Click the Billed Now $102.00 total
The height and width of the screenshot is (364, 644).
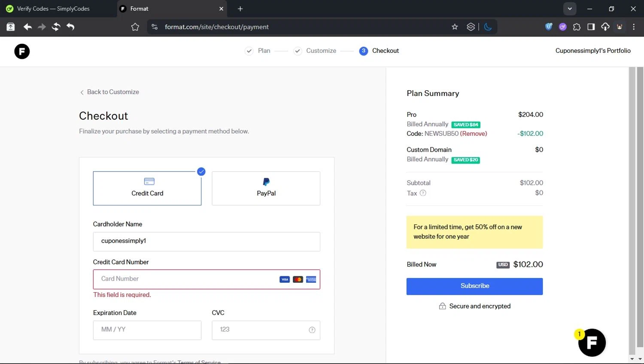click(x=528, y=264)
